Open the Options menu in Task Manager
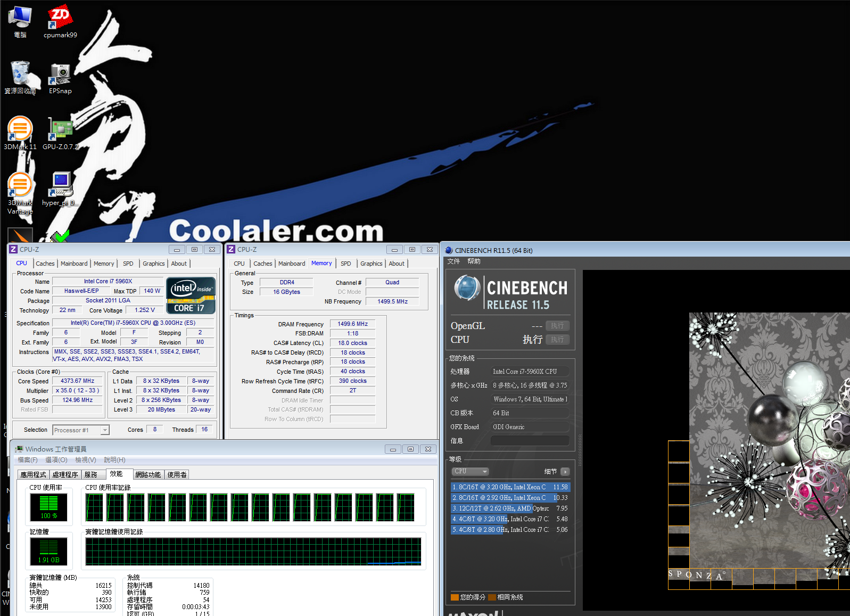Image resolution: width=850 pixels, height=616 pixels. (x=56, y=460)
